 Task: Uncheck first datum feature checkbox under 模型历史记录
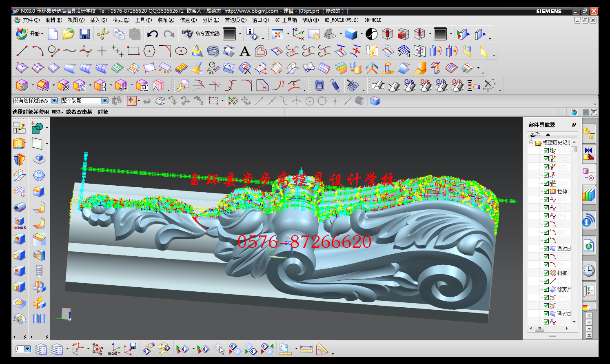coord(546,151)
